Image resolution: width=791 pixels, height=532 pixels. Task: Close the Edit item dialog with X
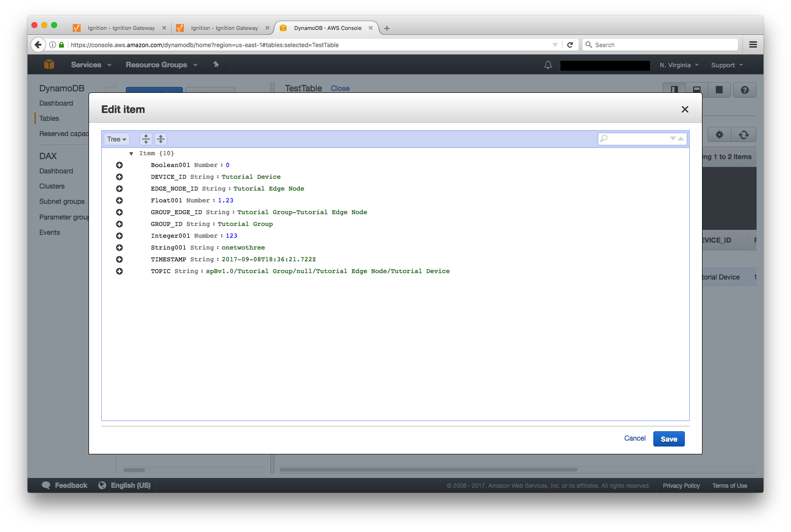click(x=685, y=110)
